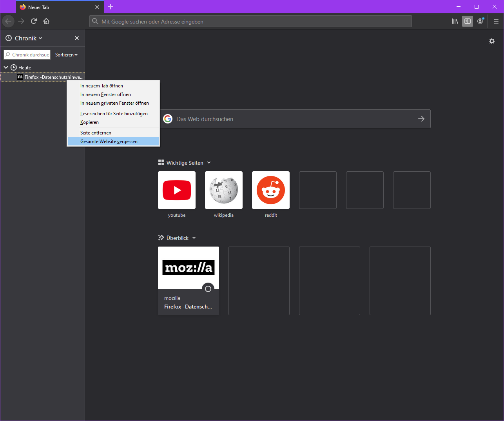This screenshot has width=504, height=421.
Task: Collapse the Wichtige Seiten section chevron
Action: point(209,163)
